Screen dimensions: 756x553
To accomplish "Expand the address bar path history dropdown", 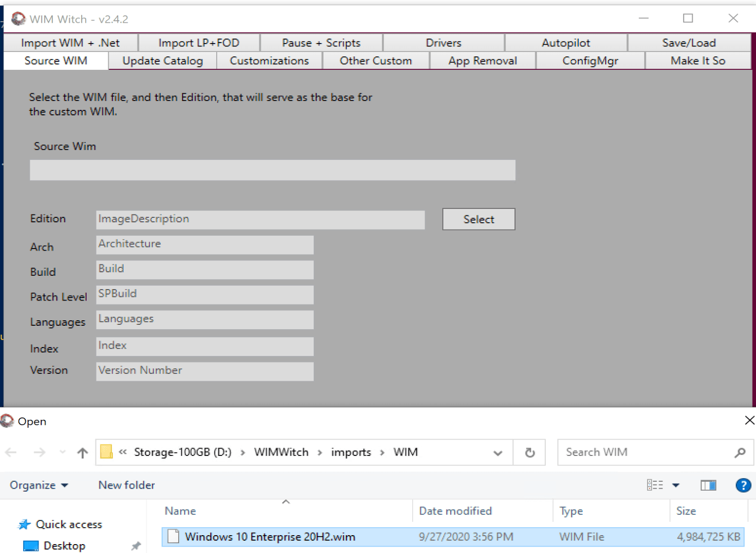I will pos(498,452).
